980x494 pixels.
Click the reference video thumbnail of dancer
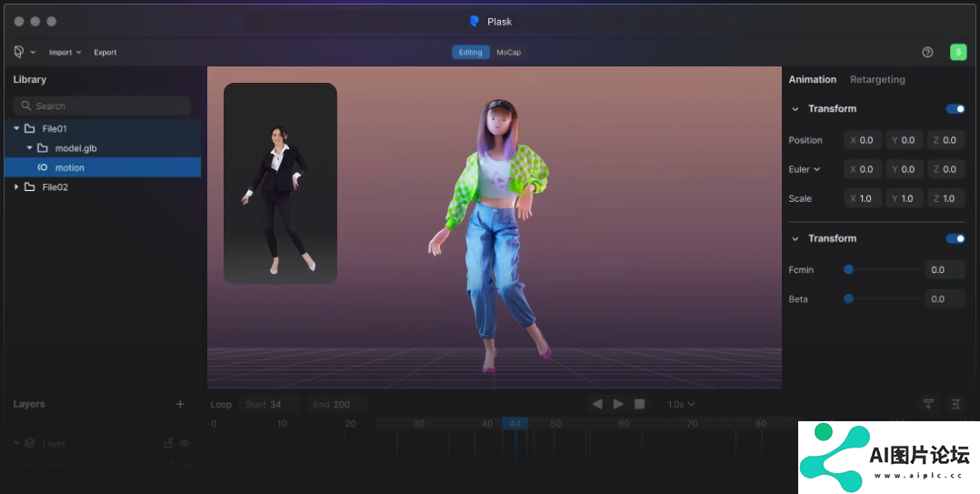tap(280, 183)
